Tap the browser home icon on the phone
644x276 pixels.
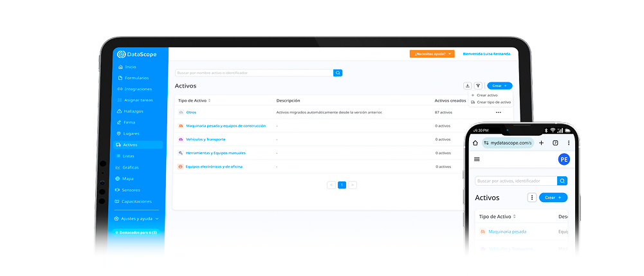(475, 142)
